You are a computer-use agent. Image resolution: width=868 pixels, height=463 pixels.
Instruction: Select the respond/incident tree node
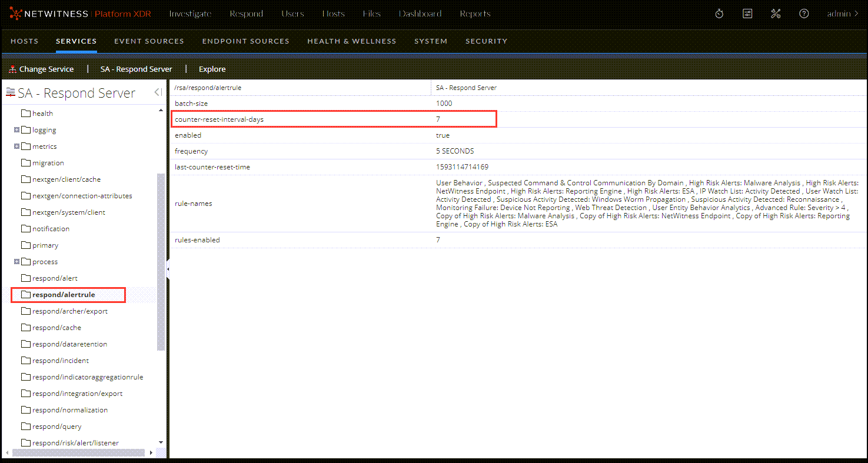pos(61,361)
